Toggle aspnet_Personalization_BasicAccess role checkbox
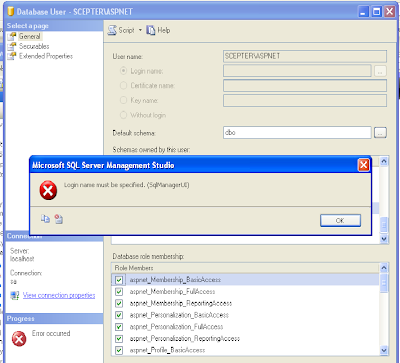This screenshot has height=363, width=400. click(119, 315)
